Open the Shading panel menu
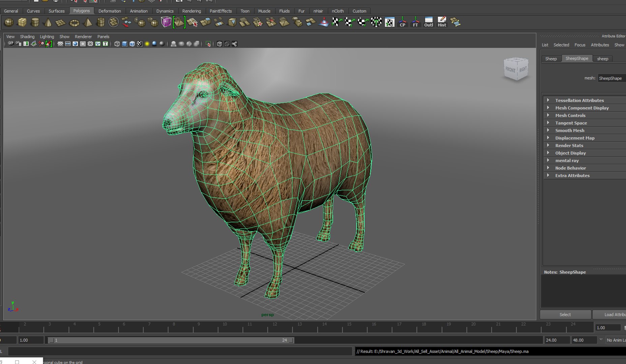This screenshot has width=626, height=364. point(27,37)
